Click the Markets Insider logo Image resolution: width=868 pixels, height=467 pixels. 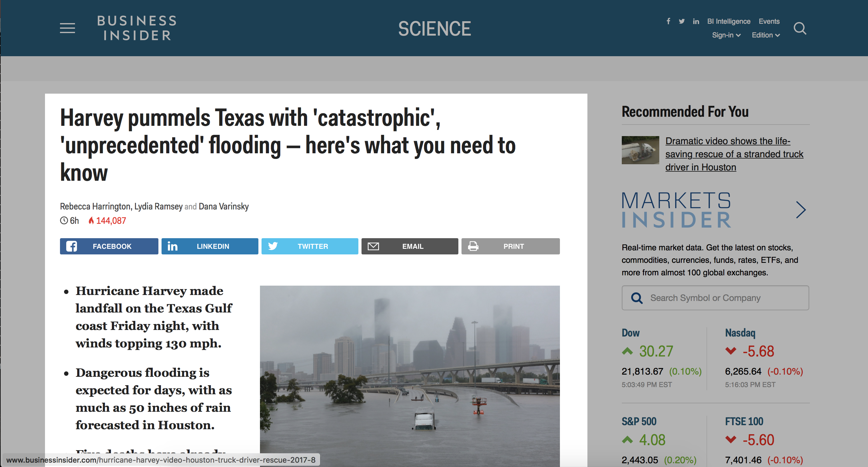tap(676, 210)
